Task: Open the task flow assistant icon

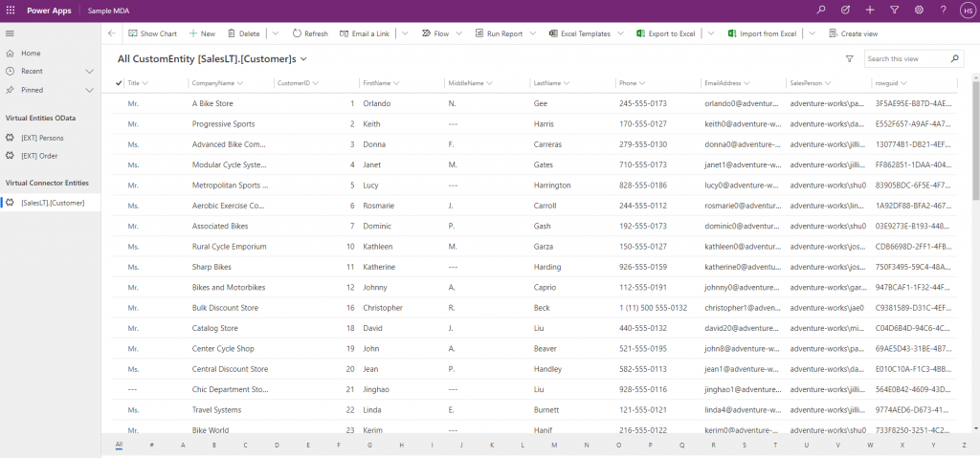Action: click(845, 10)
